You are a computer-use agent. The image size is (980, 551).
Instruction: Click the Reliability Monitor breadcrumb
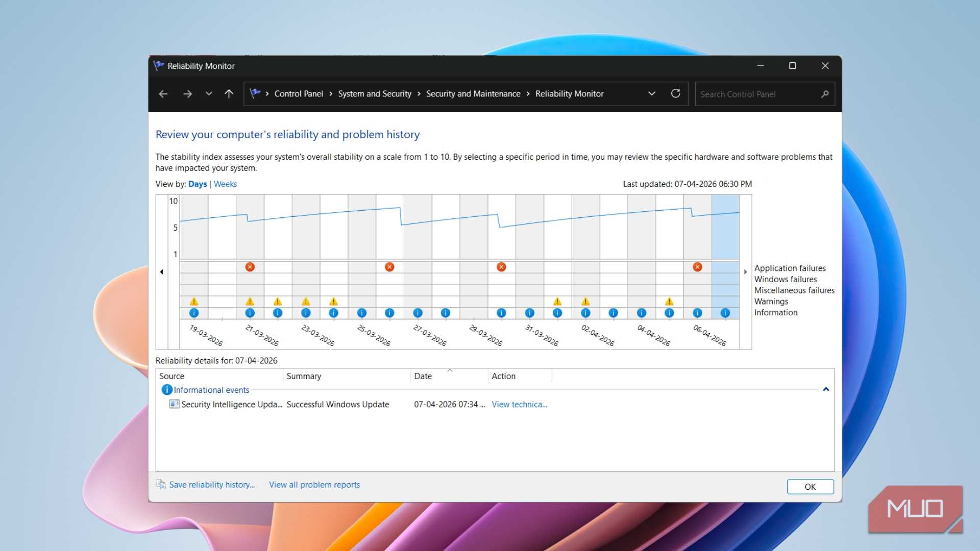pyautogui.click(x=569, y=94)
